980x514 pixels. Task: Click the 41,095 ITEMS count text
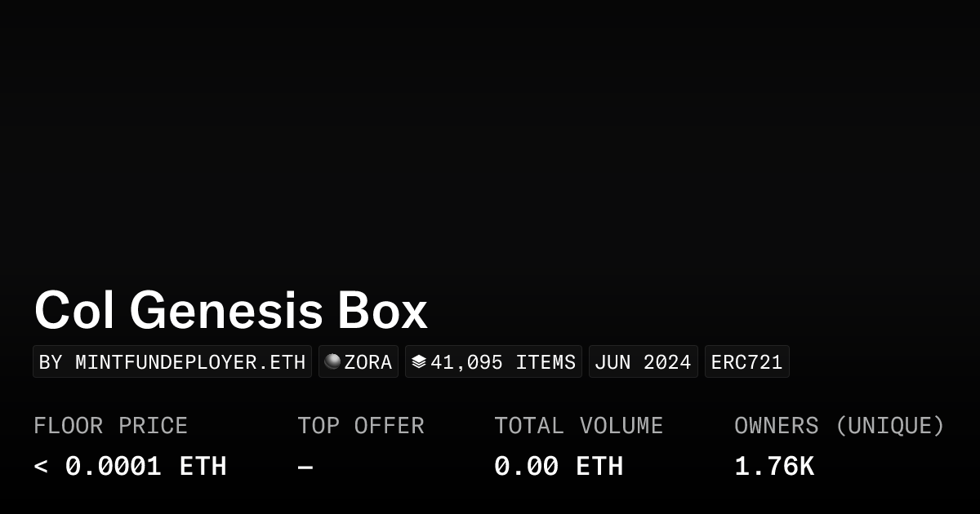point(503,362)
